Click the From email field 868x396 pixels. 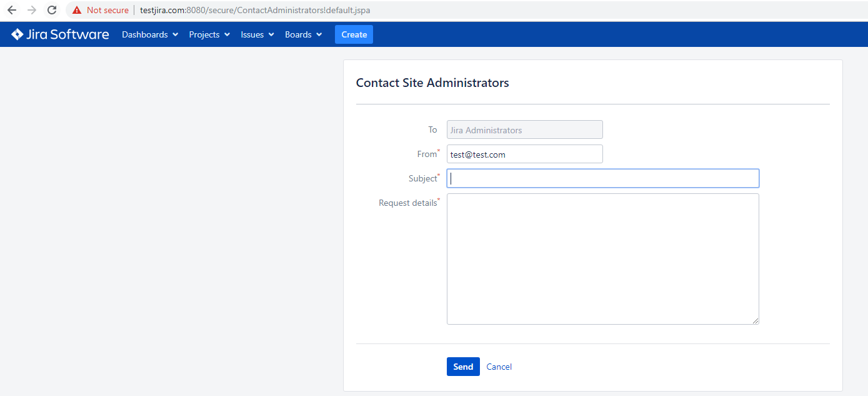coord(524,154)
